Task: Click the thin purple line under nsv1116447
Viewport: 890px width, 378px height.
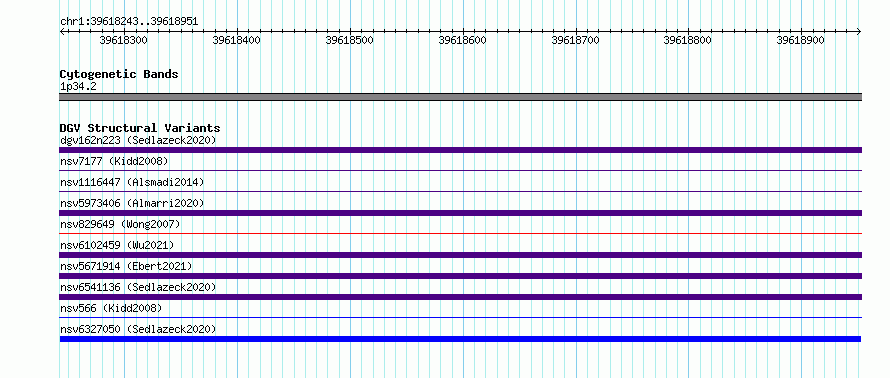Action: (x=460, y=191)
